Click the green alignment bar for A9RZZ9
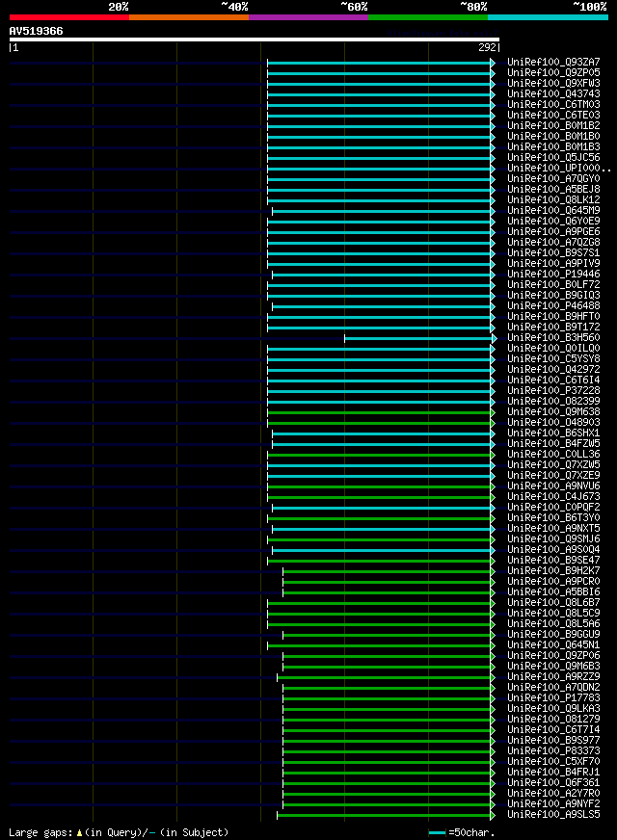 click(x=386, y=677)
